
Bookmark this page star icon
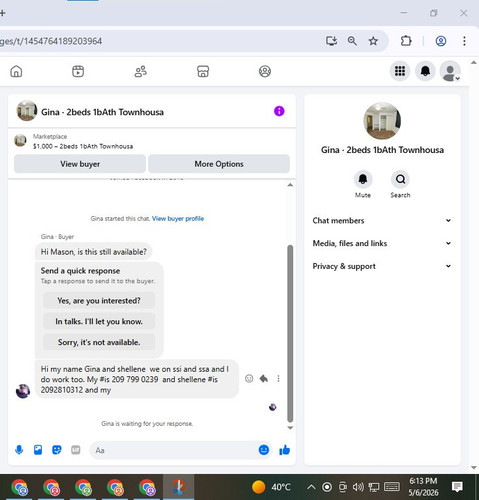[x=373, y=41]
